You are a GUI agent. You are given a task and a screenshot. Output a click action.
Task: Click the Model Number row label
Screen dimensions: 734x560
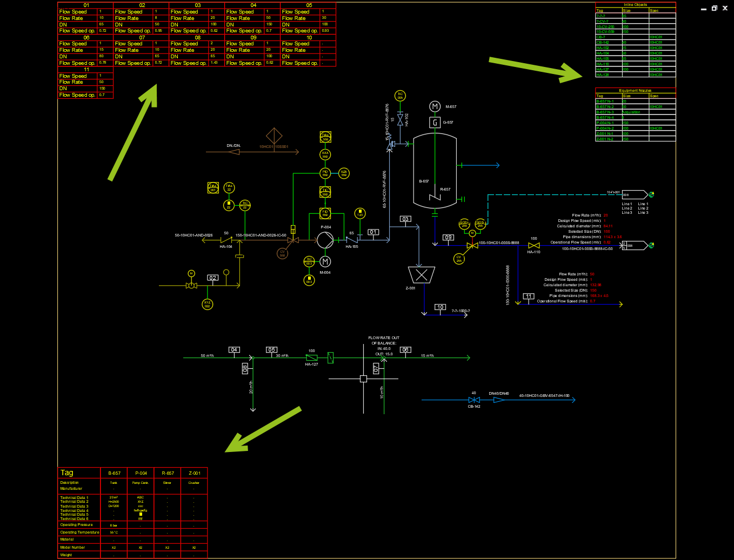[72, 548]
